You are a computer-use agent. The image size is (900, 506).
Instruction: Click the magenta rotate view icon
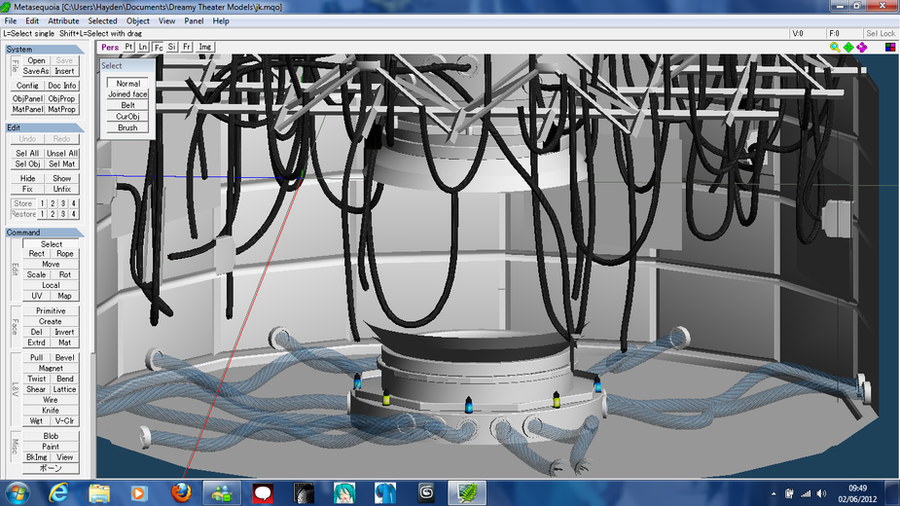coord(862,47)
